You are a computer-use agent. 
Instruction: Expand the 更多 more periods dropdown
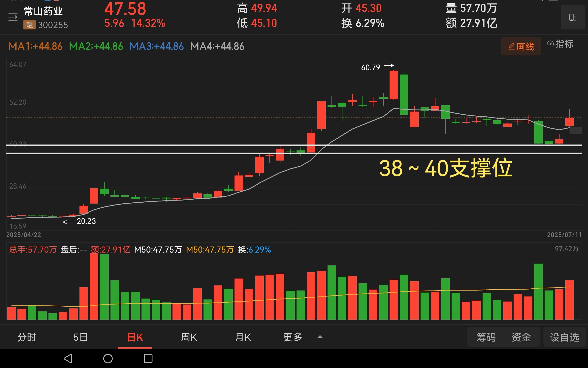(293, 337)
